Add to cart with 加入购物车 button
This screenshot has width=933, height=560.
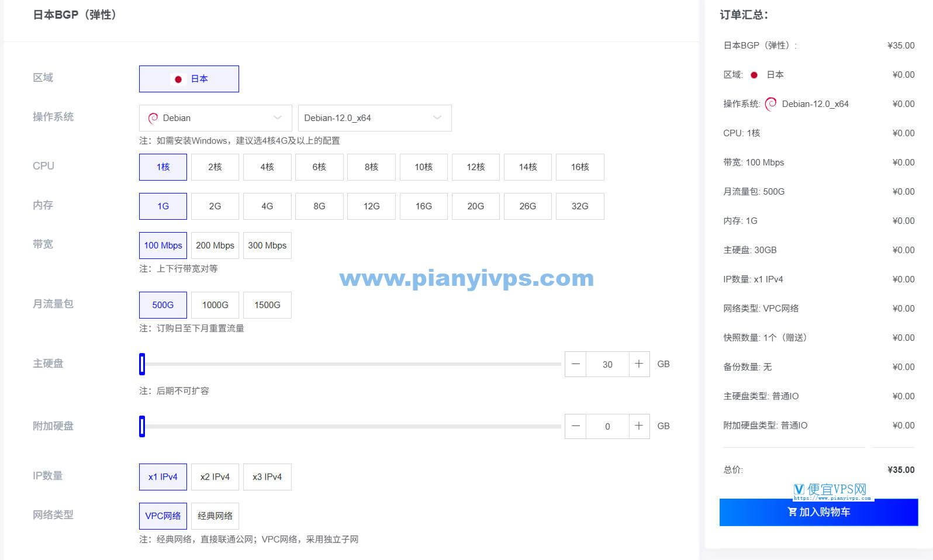[818, 512]
